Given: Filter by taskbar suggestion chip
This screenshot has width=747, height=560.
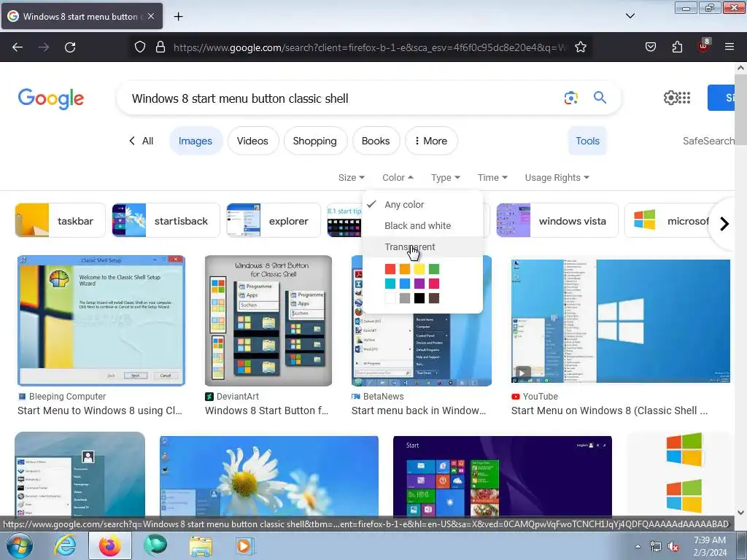Looking at the screenshot, I should pos(60,220).
